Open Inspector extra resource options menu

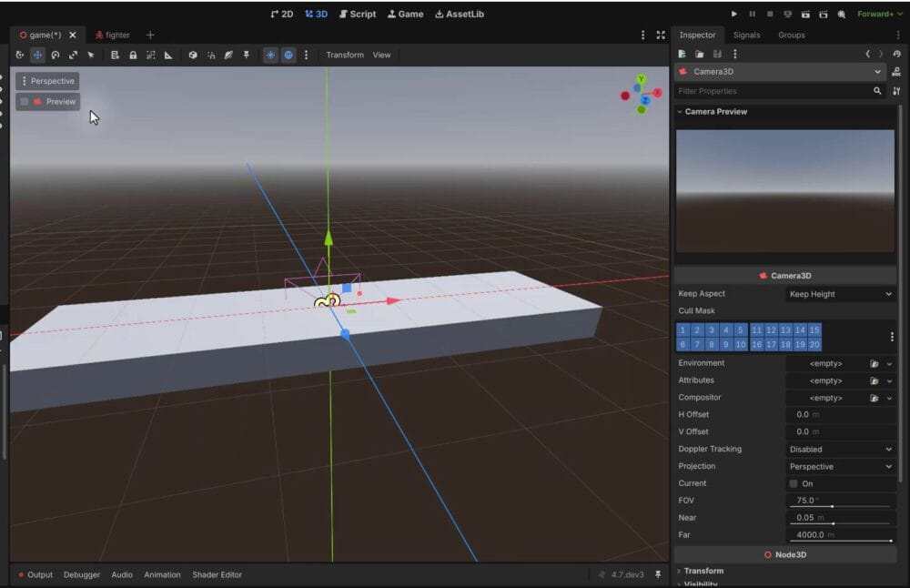pyautogui.click(x=735, y=54)
